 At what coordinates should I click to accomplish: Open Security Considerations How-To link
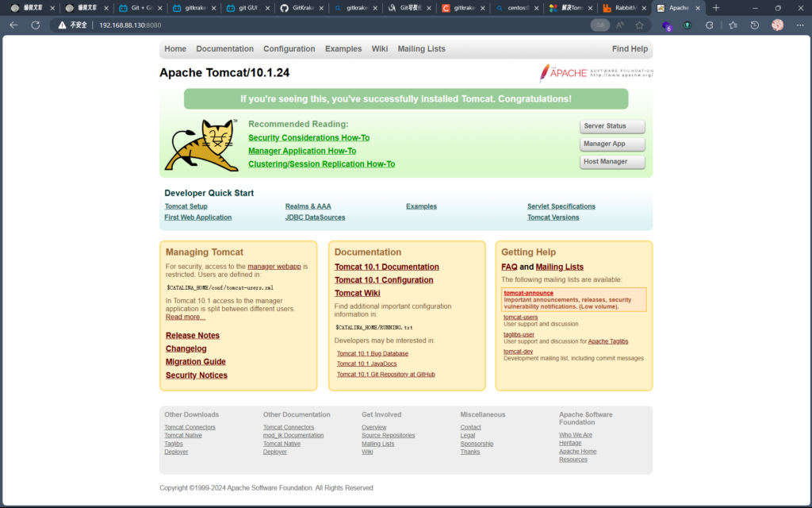308,137
